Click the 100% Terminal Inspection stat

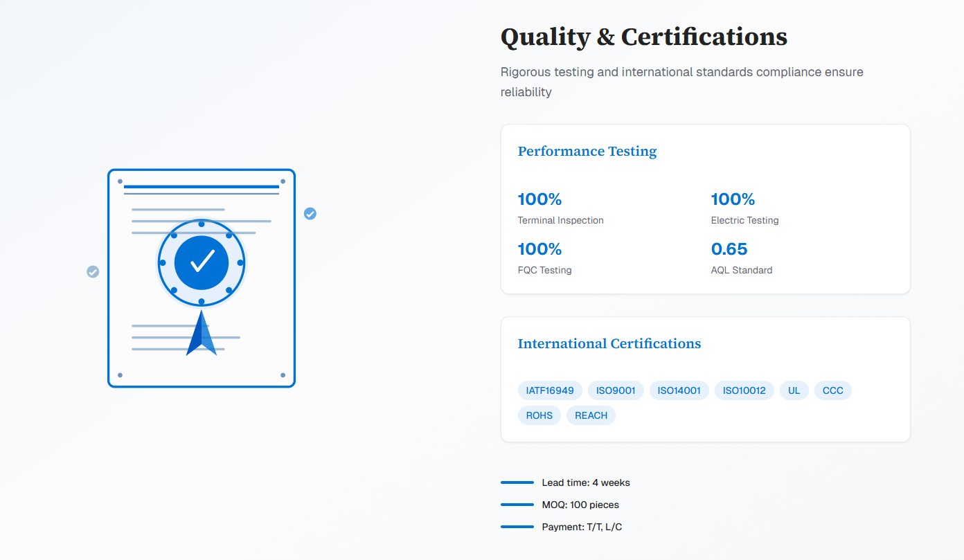(x=539, y=199)
